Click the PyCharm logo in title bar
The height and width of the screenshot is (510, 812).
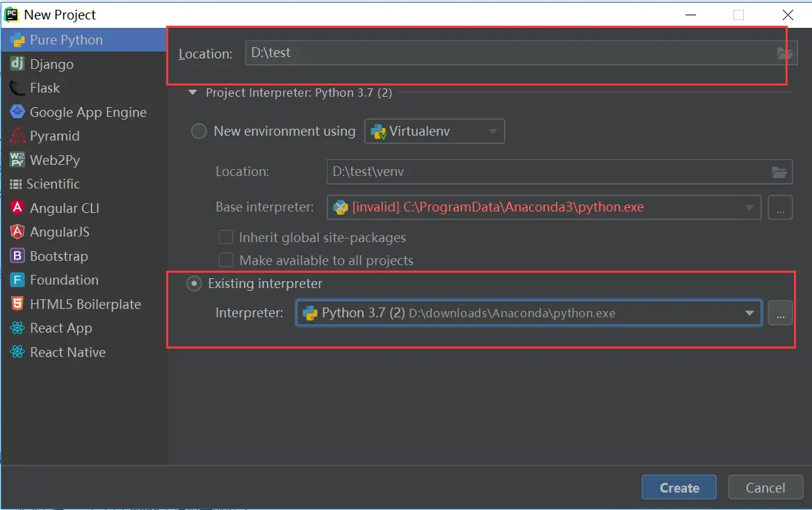11,15
